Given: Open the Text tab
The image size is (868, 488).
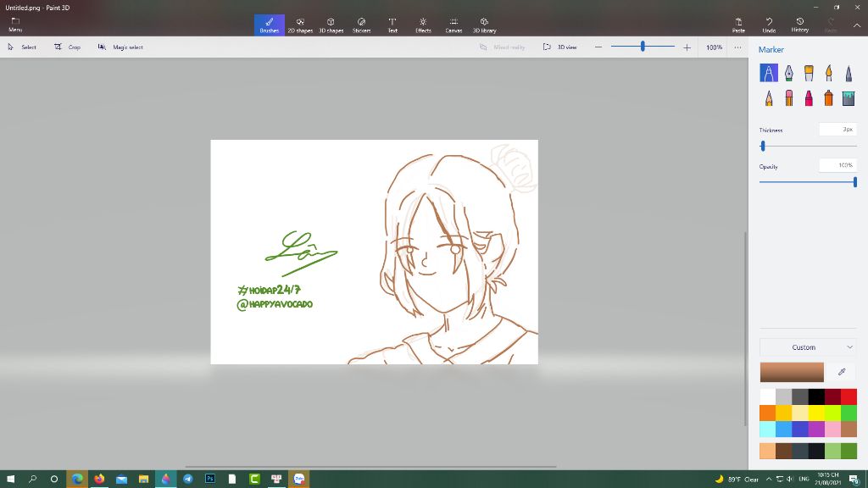Looking at the screenshot, I should [392, 25].
